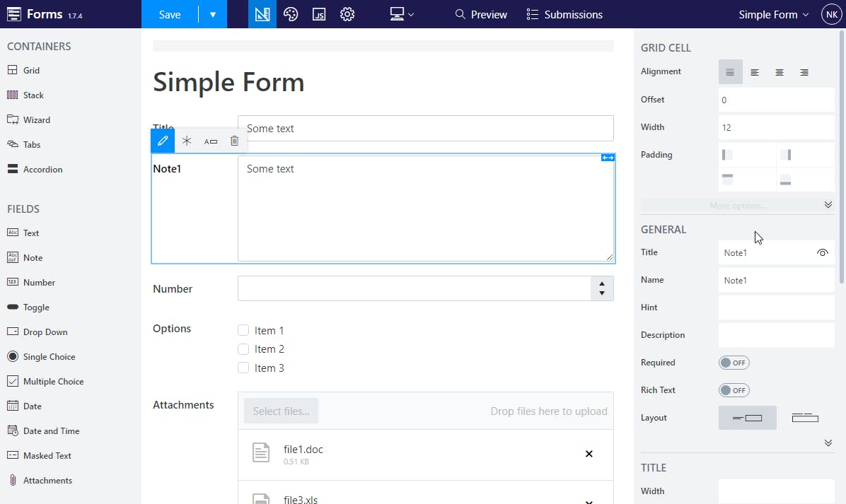Image resolution: width=846 pixels, height=504 pixels.
Task: Open the form settings gear
Action: click(347, 13)
